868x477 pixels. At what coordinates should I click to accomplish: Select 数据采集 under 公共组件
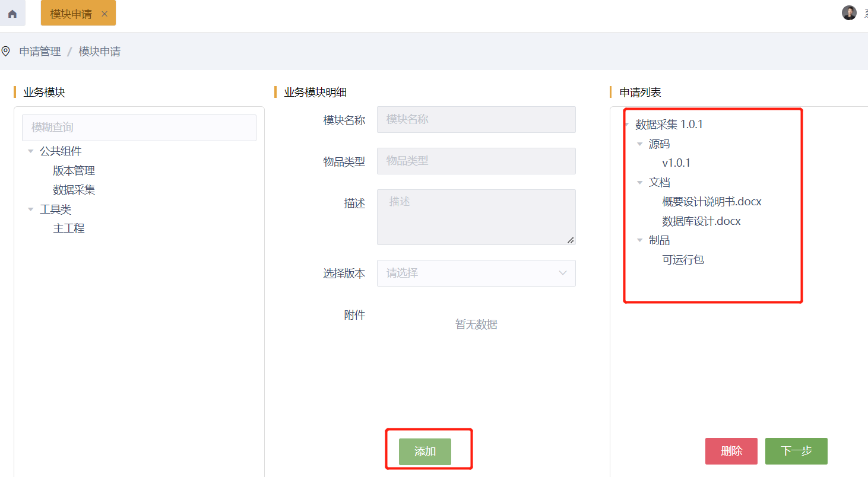[x=74, y=190]
